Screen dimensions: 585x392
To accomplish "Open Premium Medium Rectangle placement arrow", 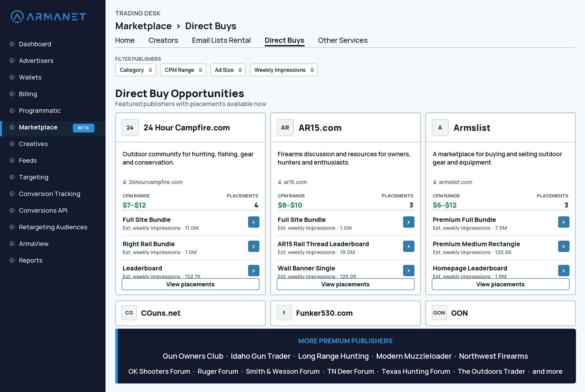I will (x=564, y=246).
